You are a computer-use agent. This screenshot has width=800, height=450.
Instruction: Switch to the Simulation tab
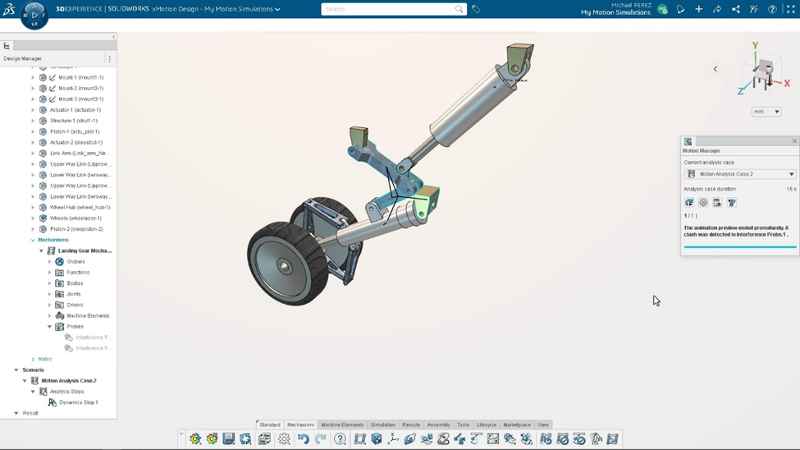[x=383, y=425]
